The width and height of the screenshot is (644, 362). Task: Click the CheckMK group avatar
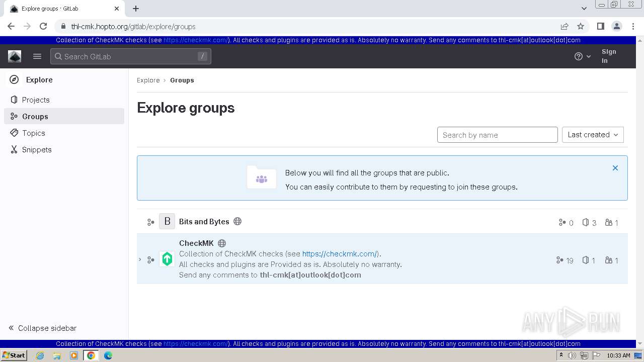click(x=167, y=259)
